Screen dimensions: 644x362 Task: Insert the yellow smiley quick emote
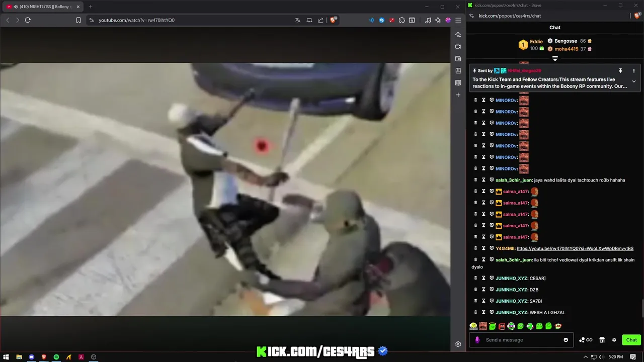(473, 326)
